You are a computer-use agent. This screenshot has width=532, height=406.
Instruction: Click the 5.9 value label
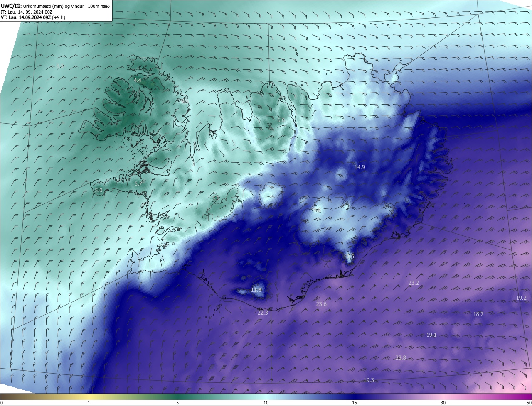pyautogui.click(x=215, y=198)
